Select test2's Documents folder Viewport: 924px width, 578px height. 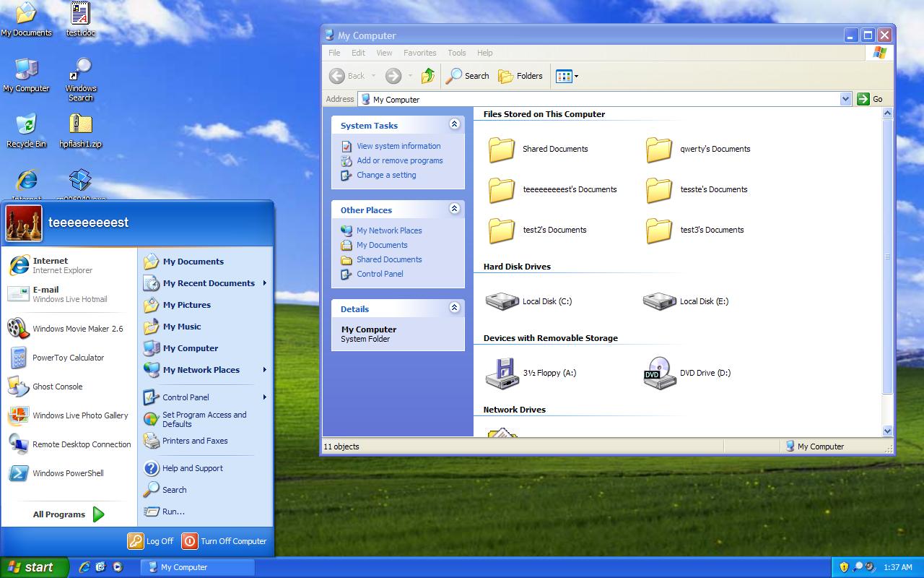[x=538, y=230]
